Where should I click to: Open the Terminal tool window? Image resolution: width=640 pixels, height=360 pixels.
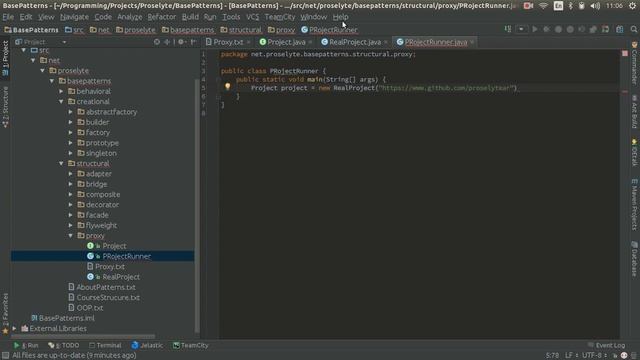click(105, 345)
